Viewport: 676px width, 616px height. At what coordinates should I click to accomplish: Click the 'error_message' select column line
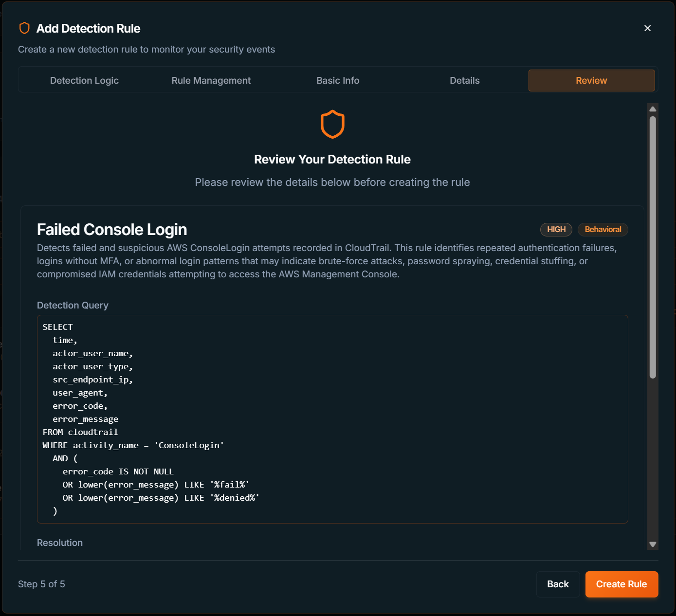click(85, 419)
